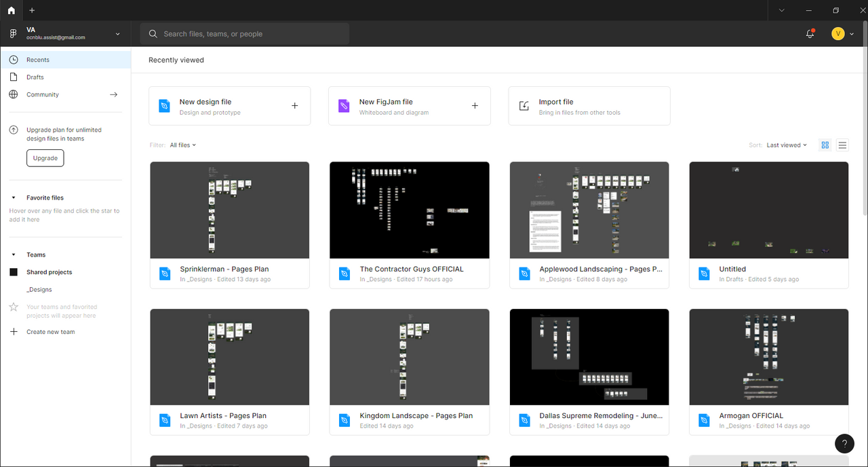Viewport: 868px width, 467px height.
Task: Open a new tab with plus icon
Action: point(32,10)
